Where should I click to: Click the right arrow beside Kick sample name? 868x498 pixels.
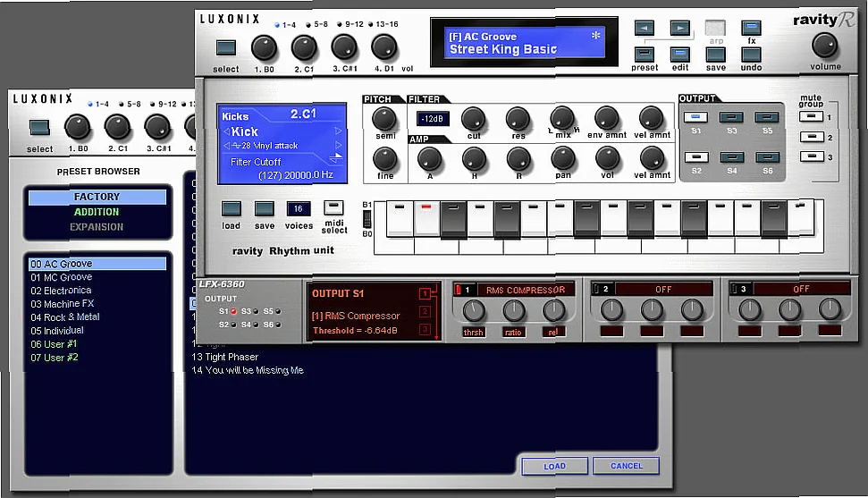tap(338, 131)
